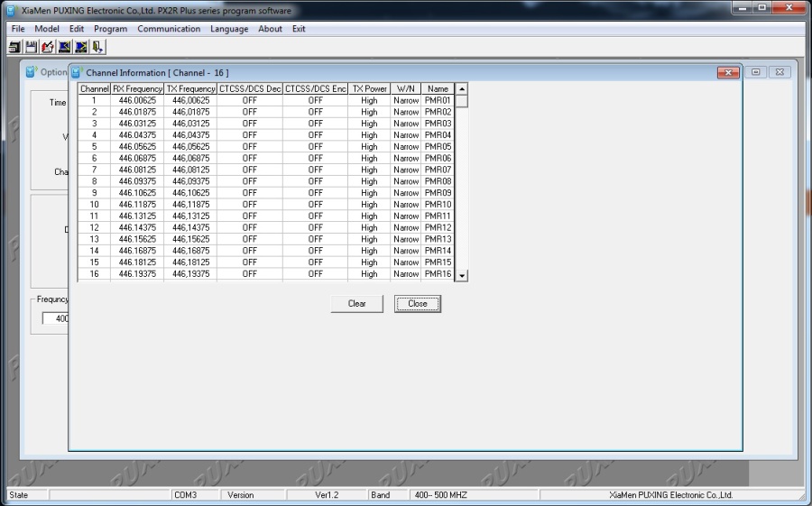Click the W/N column header
The image size is (812, 506).
click(405, 89)
